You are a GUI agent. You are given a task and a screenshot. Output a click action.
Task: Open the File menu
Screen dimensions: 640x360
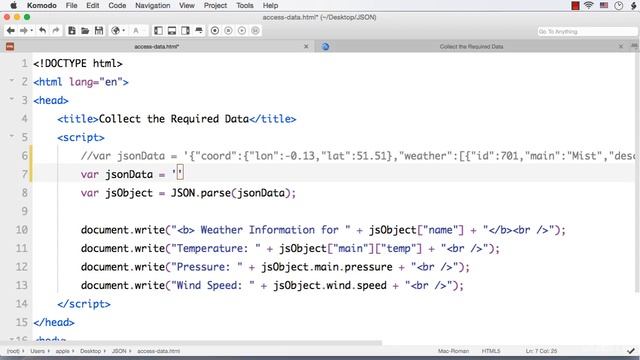pos(71,5)
